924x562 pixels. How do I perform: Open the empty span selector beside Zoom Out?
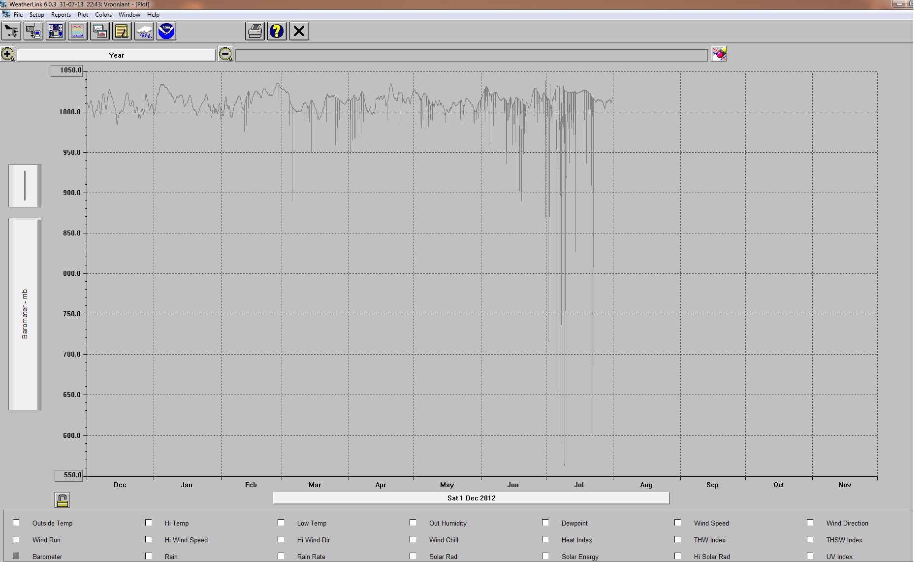click(471, 55)
